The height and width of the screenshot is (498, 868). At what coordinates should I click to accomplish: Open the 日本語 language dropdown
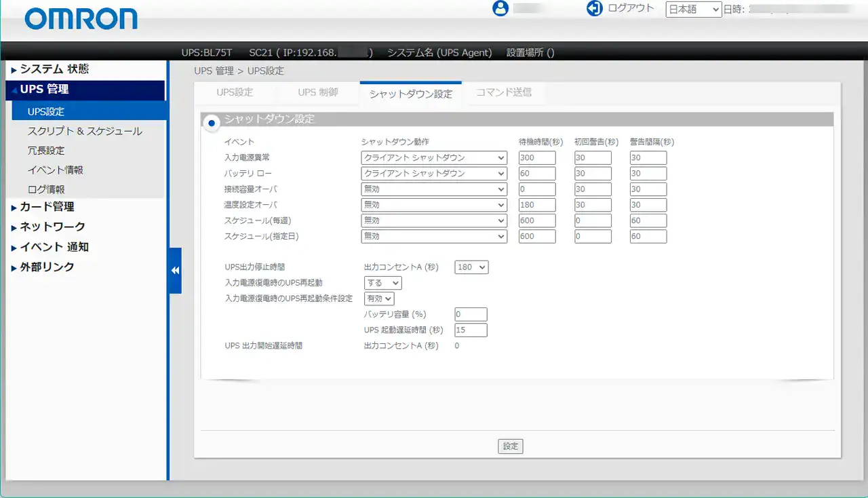coord(693,9)
